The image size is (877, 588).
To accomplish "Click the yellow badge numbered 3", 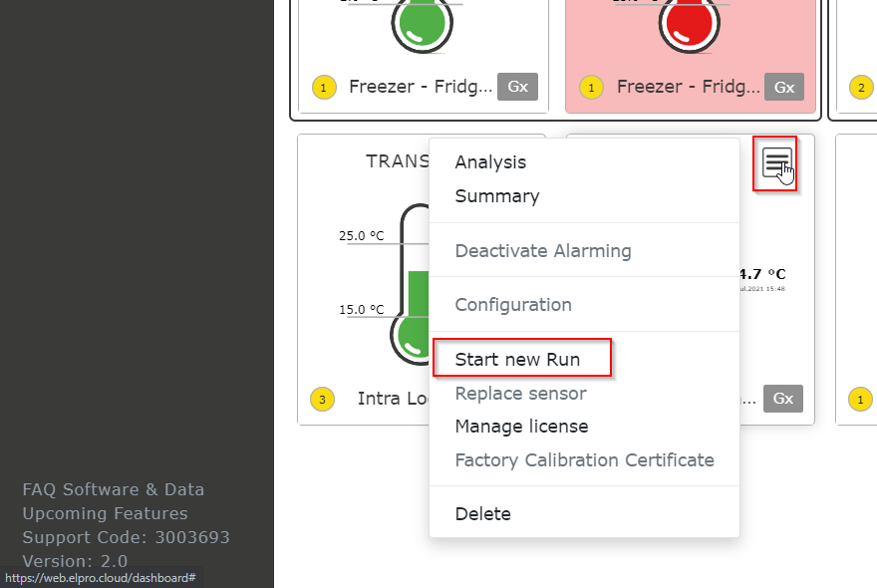I will coord(322,400).
